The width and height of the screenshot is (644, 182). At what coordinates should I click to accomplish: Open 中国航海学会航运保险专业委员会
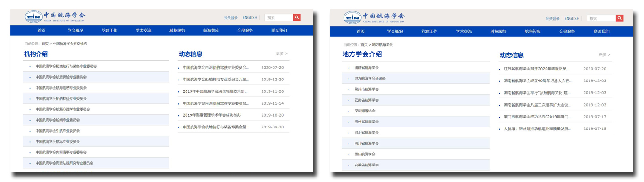[x=61, y=77]
